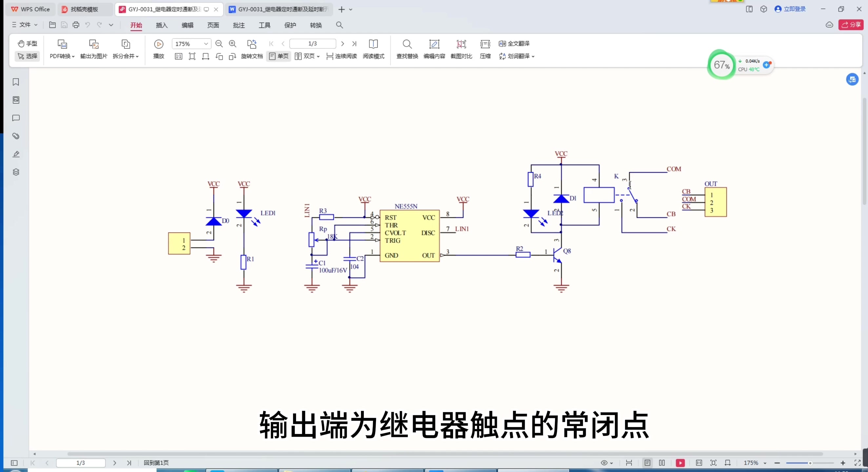Switch to the Word document GYJ-0031 tab
The height and width of the screenshot is (472, 868).
[279, 10]
